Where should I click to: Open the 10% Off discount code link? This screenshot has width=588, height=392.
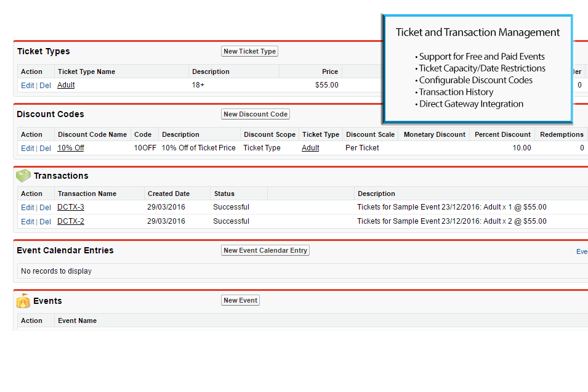click(x=71, y=148)
